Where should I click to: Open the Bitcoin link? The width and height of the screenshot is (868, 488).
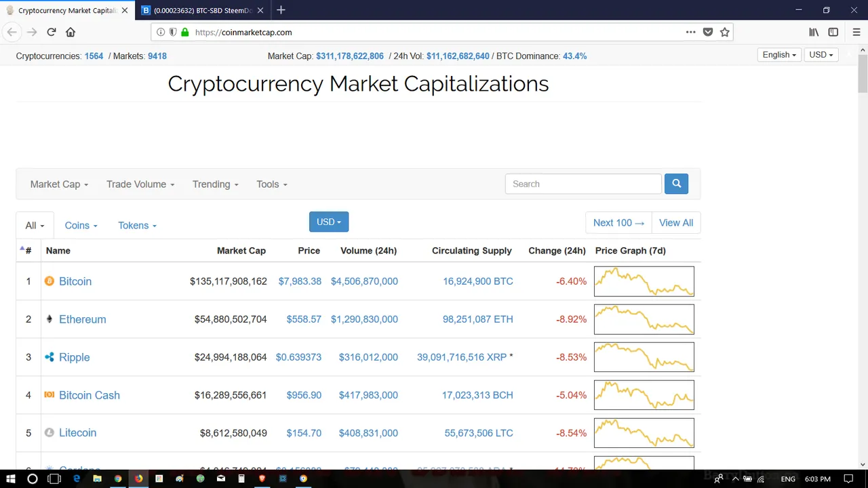pos(75,281)
